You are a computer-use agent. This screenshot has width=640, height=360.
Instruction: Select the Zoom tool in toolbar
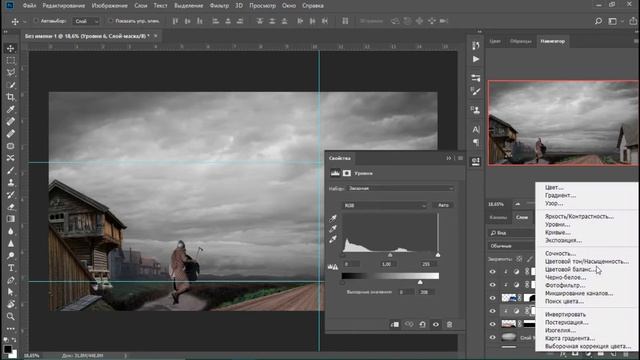[11, 316]
